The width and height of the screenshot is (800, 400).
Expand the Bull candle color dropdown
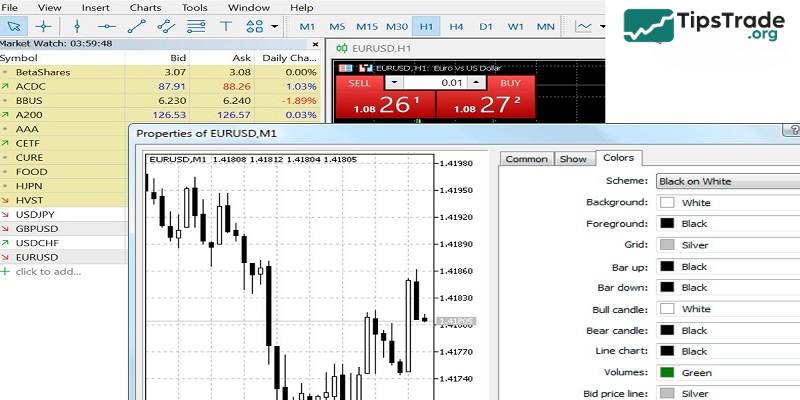tap(725, 309)
